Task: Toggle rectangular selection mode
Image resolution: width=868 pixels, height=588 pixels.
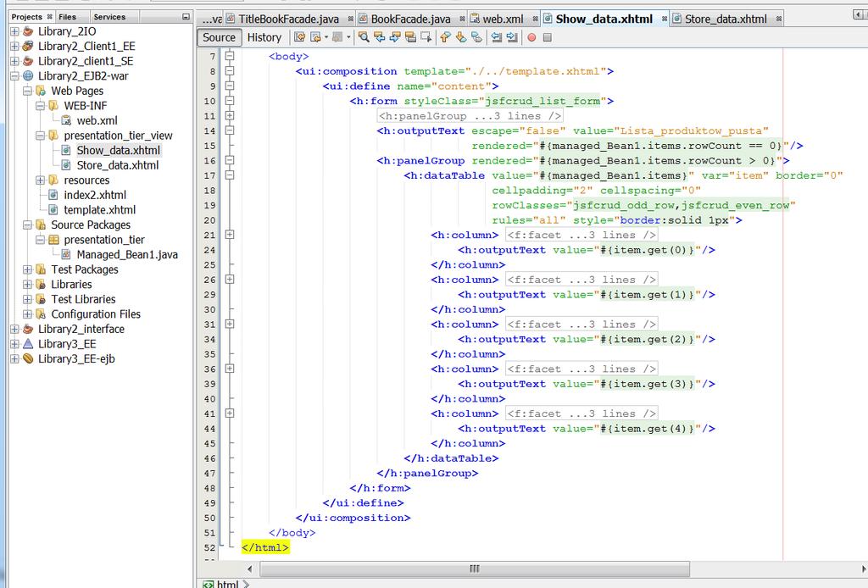Action: pyautogui.click(x=426, y=37)
